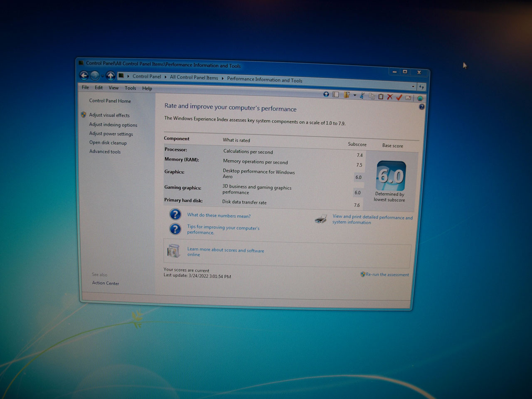The image size is (532, 399).
Task: Open the blue Help question mark button
Action: point(421,107)
